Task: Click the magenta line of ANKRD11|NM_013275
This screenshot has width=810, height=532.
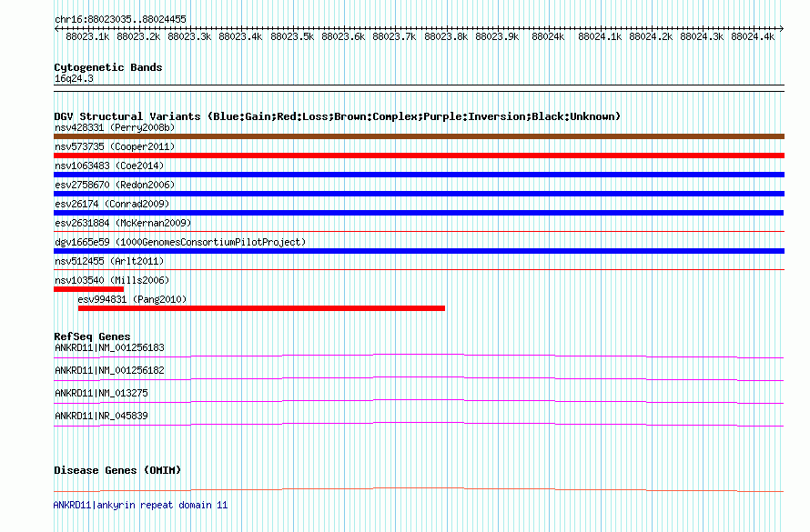Action: 419,401
